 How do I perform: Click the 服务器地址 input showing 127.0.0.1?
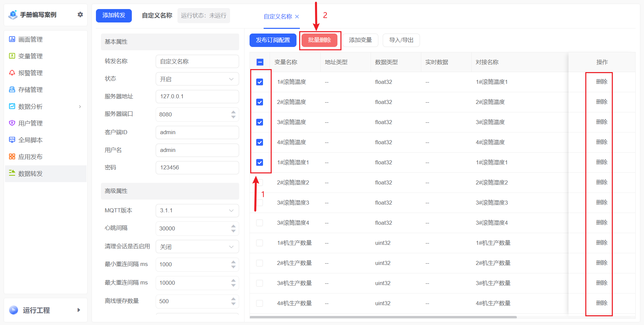pos(197,96)
